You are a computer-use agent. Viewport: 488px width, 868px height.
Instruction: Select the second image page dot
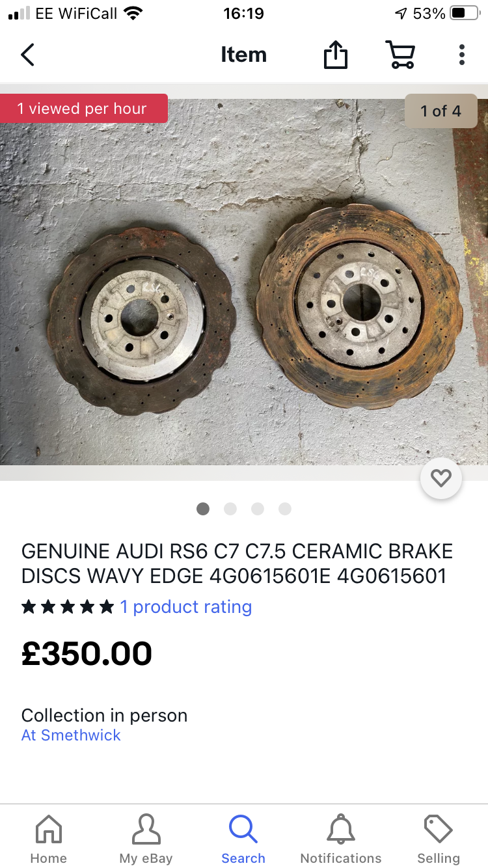pyautogui.click(x=230, y=509)
